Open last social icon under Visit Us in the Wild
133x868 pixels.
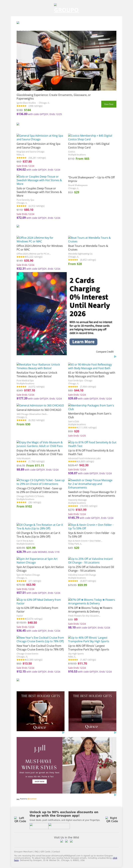(71, 841)
